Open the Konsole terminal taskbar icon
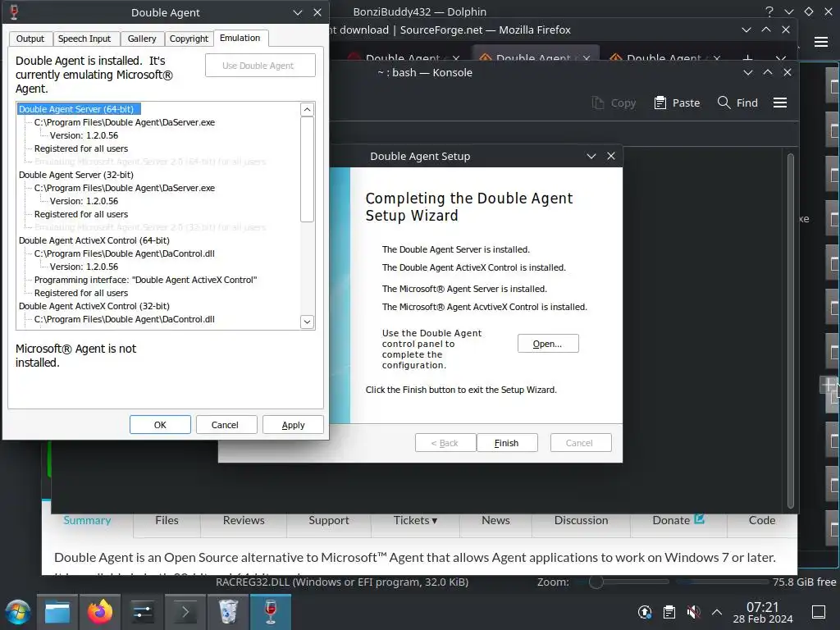This screenshot has height=630, width=840. pos(185,612)
